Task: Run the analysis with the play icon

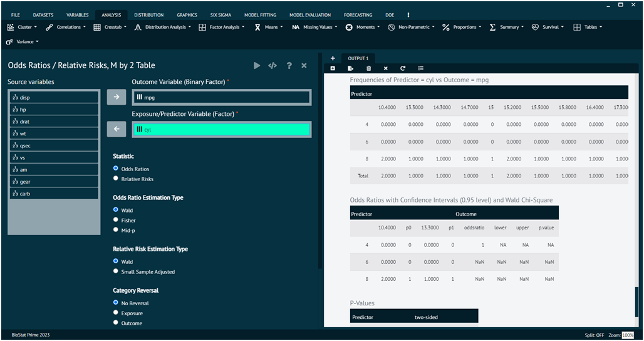Action: [257, 65]
